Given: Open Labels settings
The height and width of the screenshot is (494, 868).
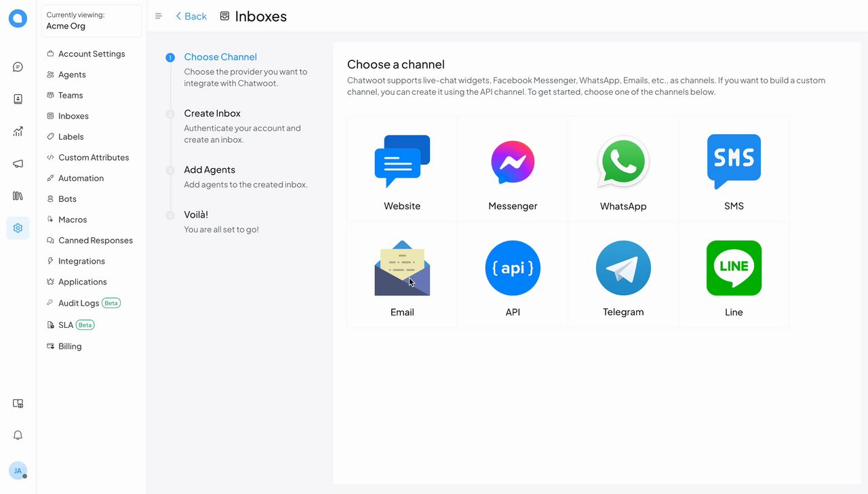Looking at the screenshot, I should 92,137.
